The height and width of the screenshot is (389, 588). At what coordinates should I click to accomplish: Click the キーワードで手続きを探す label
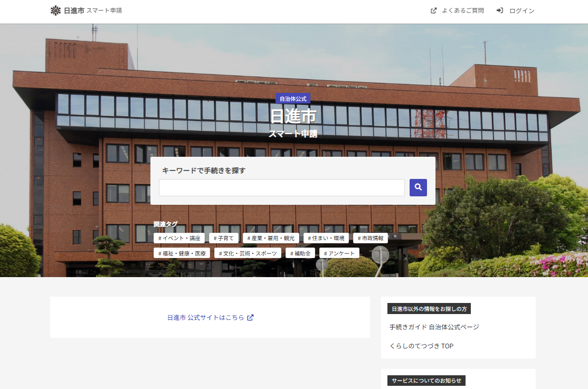click(204, 170)
